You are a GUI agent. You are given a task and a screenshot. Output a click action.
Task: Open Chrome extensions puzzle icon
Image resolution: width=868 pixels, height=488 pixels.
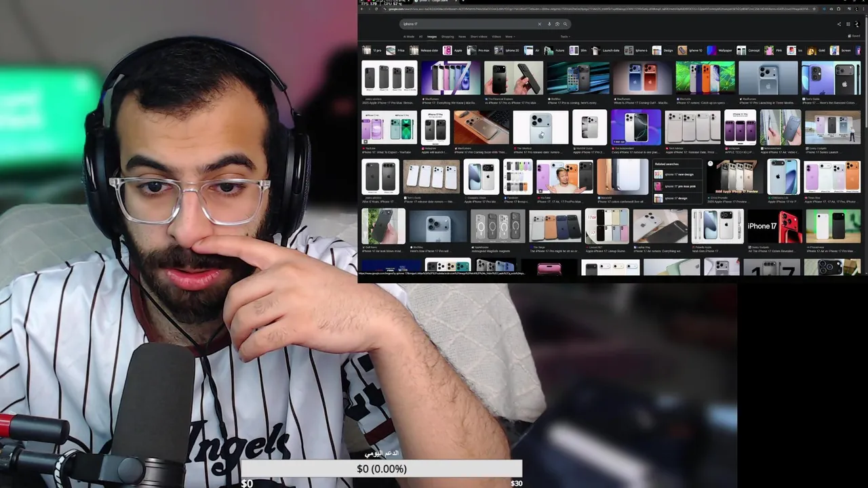(x=838, y=9)
